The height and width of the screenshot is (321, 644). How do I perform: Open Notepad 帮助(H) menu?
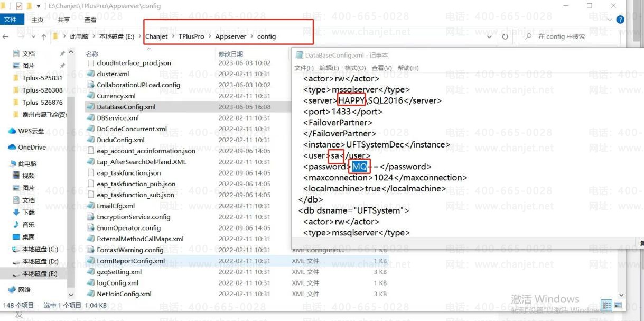coord(408,68)
